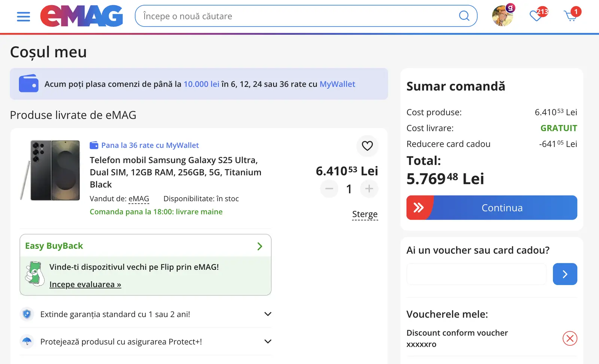Screen dimensions: 599x364
Task: Increase product quantity with plus button
Action: coord(369,189)
